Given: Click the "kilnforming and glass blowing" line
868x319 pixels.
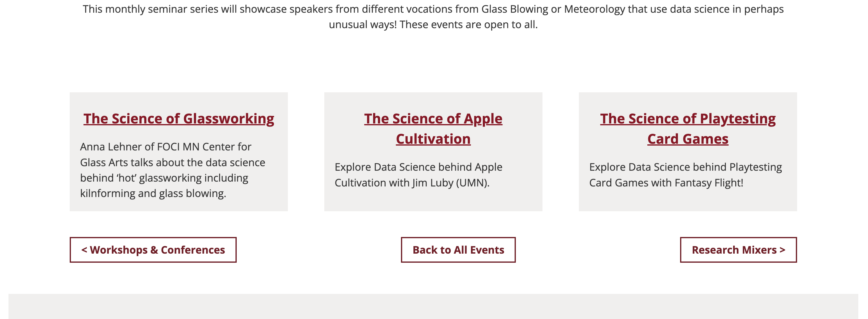Looking at the screenshot, I should pos(153,193).
